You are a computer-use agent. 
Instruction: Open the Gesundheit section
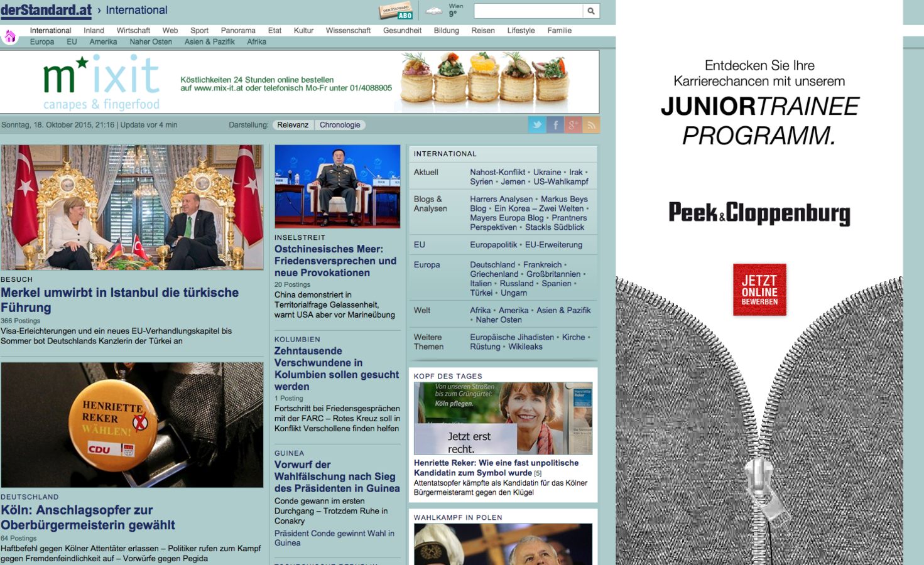pos(402,30)
